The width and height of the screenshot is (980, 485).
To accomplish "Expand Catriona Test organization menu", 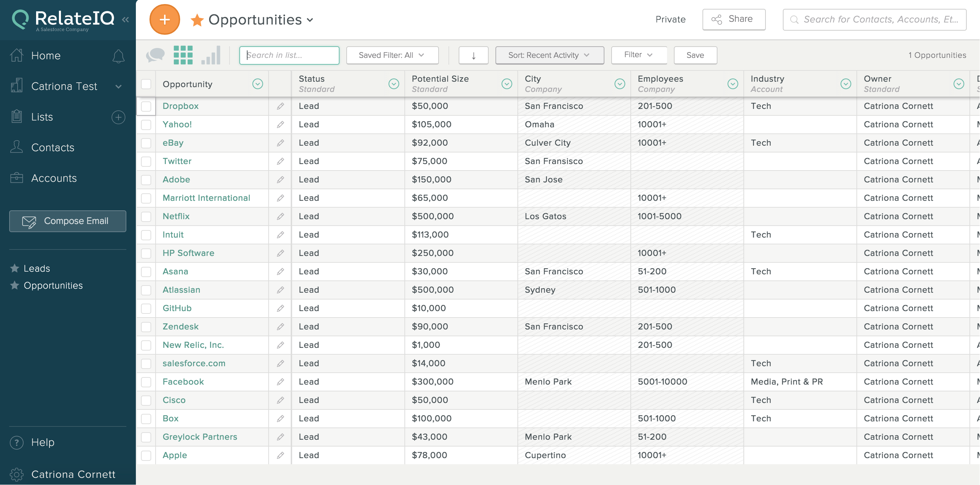I will coord(118,86).
